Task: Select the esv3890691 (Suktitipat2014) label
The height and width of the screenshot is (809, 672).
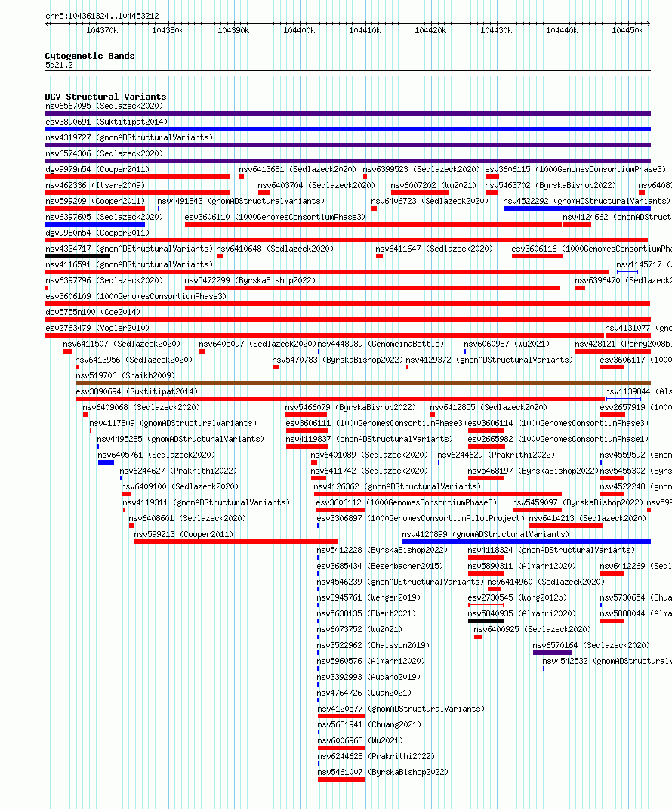Action: point(106,122)
